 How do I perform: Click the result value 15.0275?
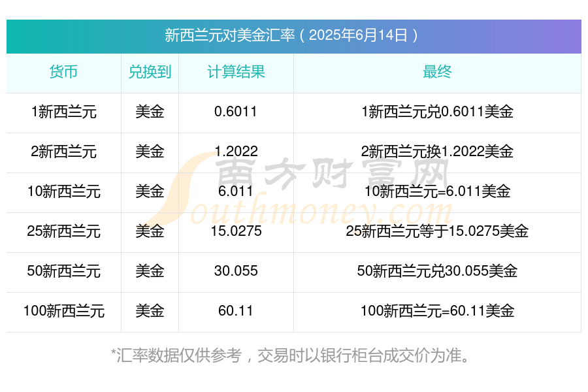pos(236,231)
